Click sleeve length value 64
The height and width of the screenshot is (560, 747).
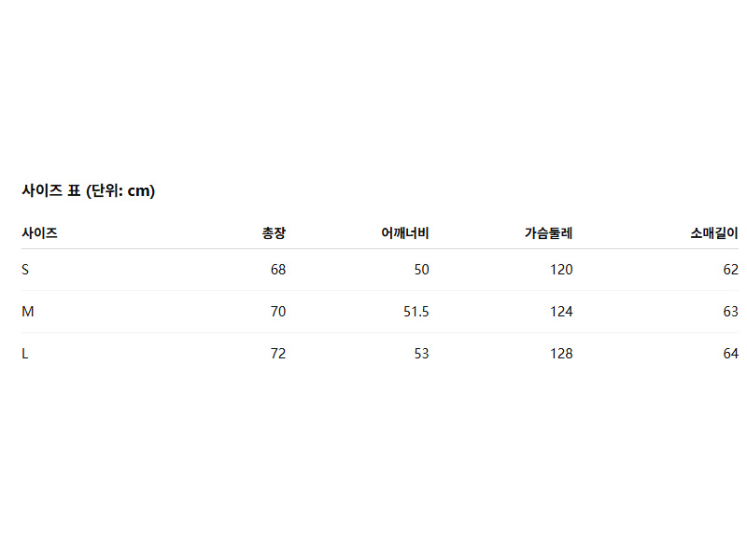[730, 354]
